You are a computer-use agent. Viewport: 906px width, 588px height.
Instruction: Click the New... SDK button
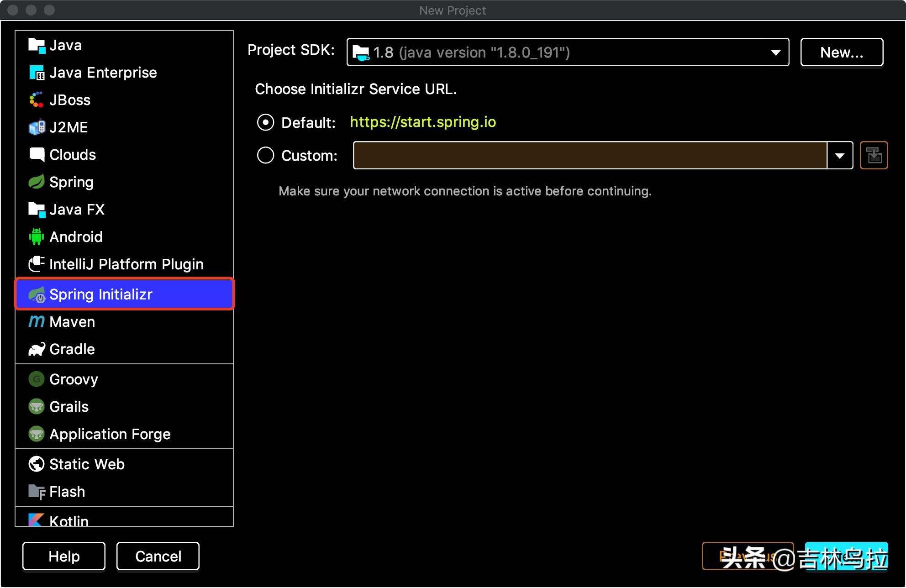(x=841, y=52)
